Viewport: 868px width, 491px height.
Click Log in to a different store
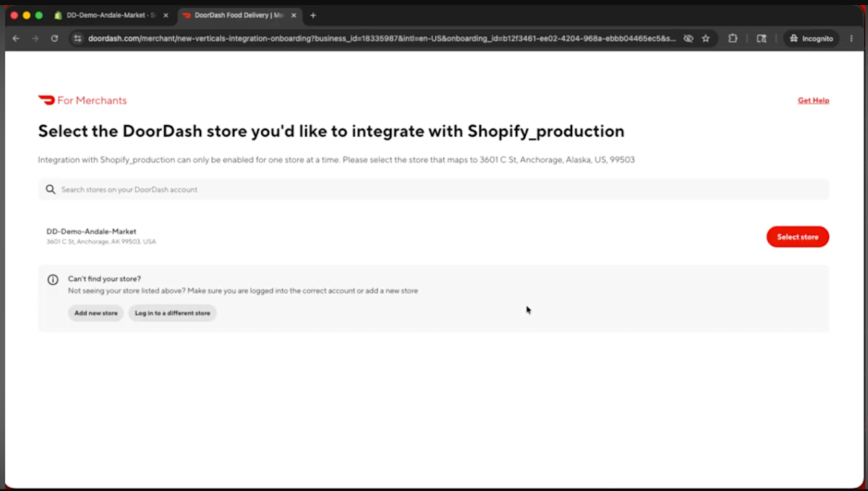point(172,313)
